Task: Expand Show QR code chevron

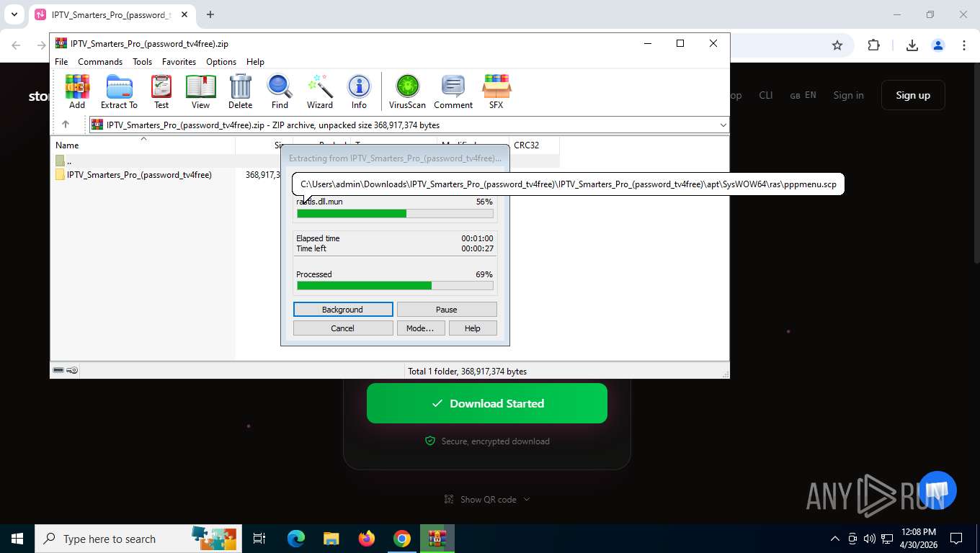Action: coord(526,499)
